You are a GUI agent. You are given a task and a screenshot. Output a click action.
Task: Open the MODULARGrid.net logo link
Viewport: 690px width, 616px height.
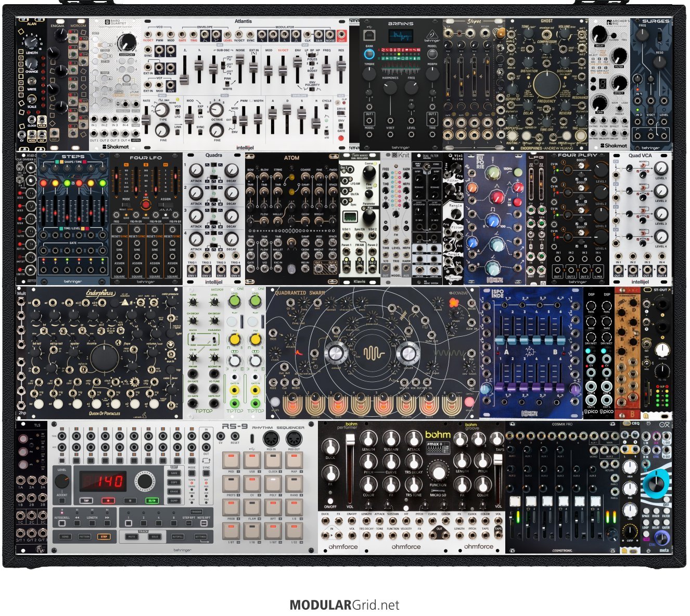pos(344,605)
